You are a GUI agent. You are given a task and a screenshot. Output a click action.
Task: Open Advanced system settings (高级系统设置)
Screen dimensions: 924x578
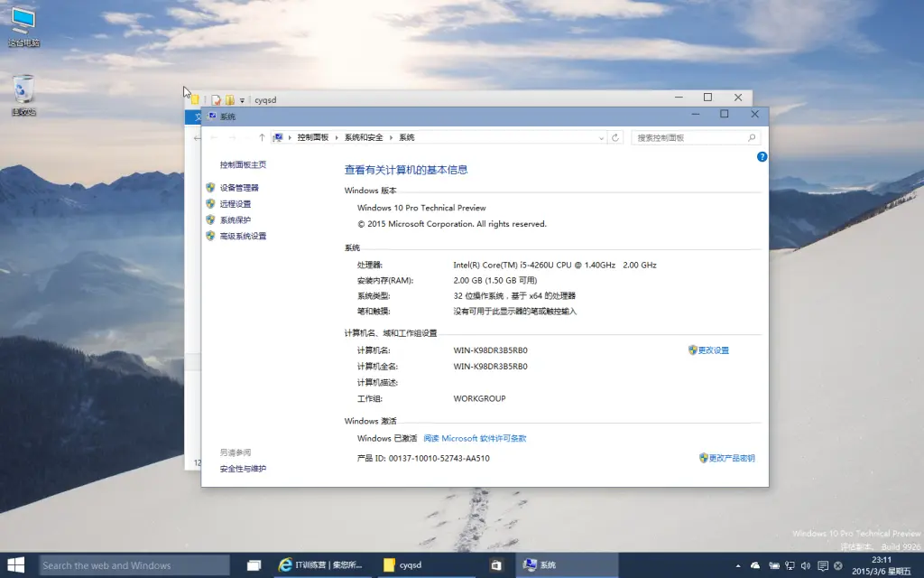[x=243, y=236]
